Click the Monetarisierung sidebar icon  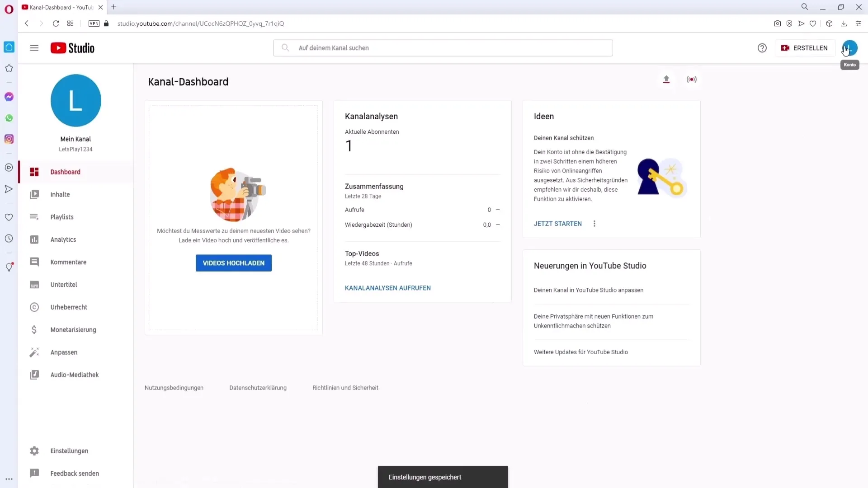click(x=34, y=329)
